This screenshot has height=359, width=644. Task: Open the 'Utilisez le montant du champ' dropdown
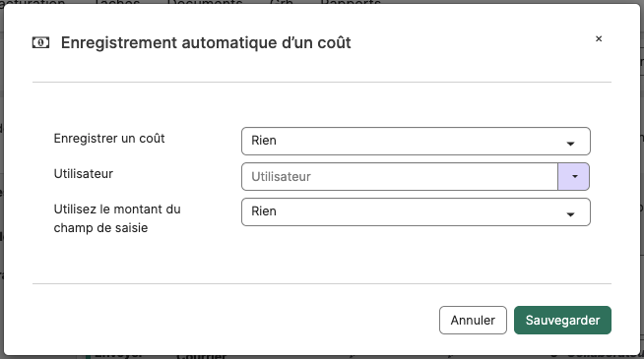coord(416,212)
